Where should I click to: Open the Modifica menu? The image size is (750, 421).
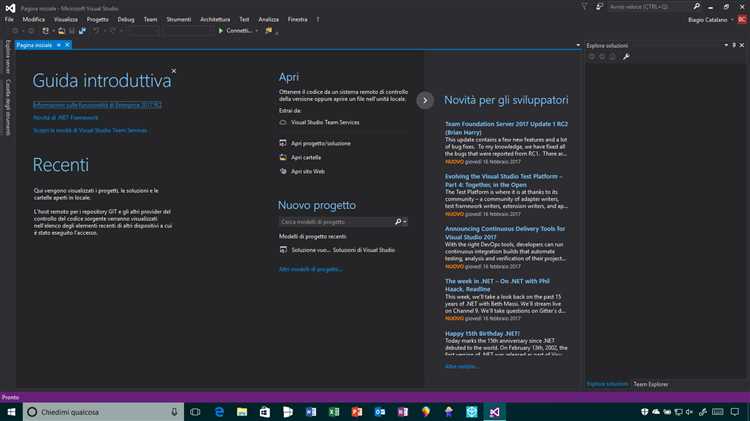[33, 20]
